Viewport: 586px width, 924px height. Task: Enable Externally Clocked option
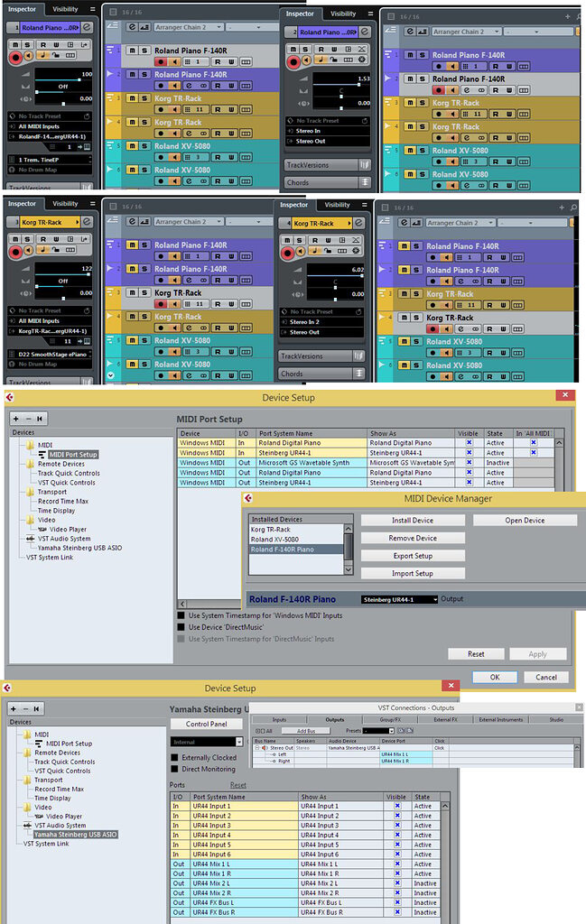pyautogui.click(x=174, y=758)
